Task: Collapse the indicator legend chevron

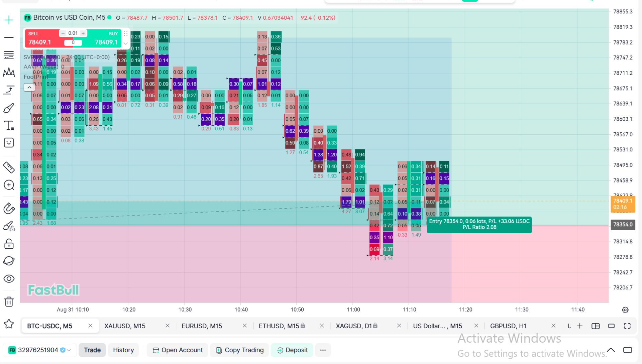Action: (x=29, y=88)
